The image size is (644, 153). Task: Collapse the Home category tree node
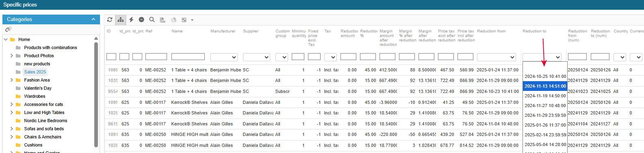coord(6,39)
